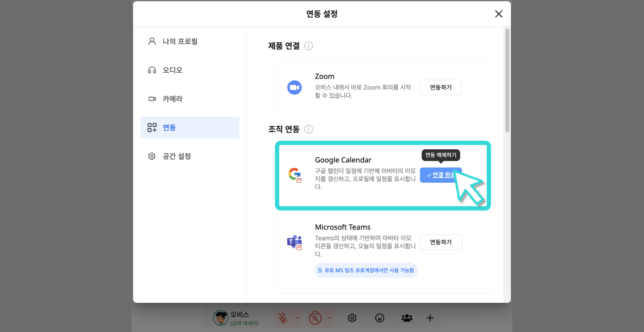This screenshot has height=332, width=644.
Task: Click the camera icon in sidebar
Action: click(152, 99)
